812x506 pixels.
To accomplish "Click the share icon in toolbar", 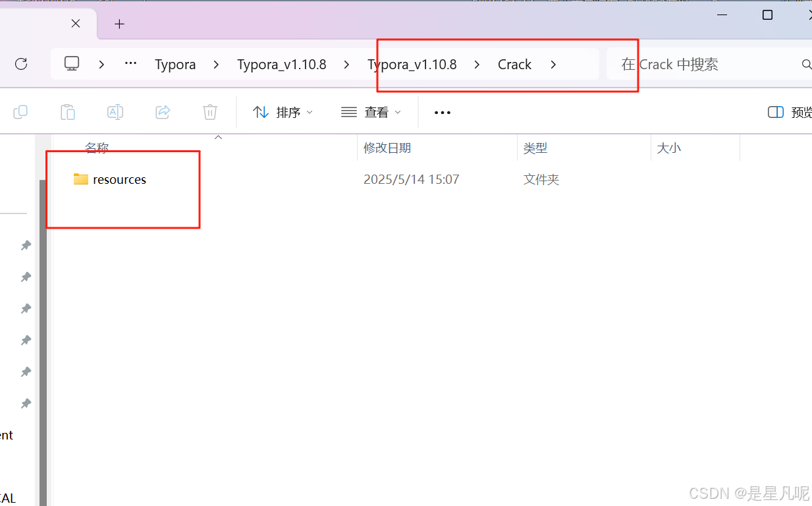I will click(x=163, y=112).
